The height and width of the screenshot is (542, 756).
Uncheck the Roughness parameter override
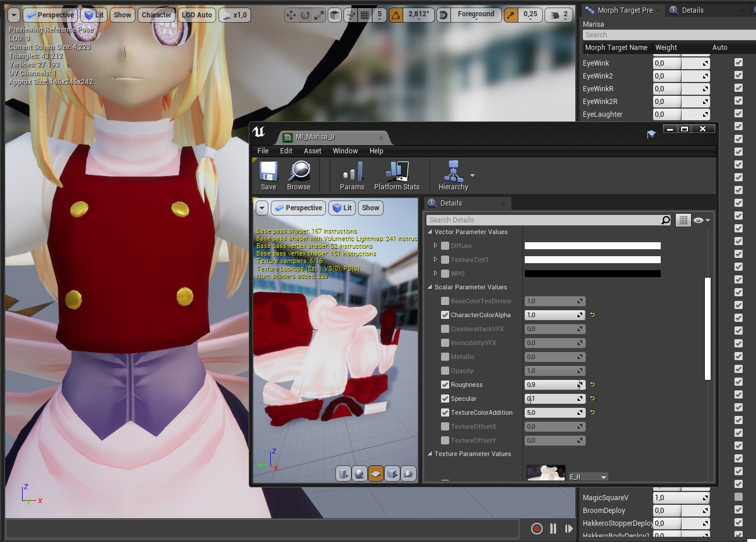click(445, 385)
